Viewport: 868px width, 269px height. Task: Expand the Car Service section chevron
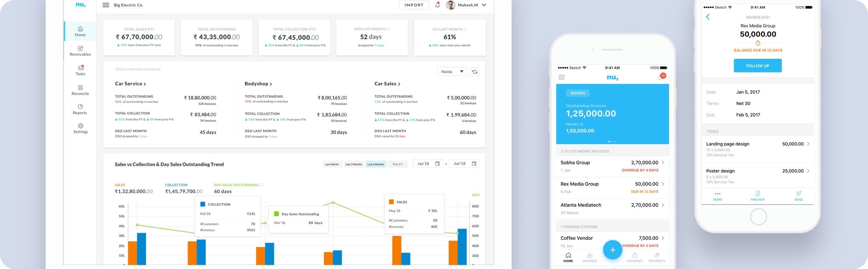tap(145, 84)
